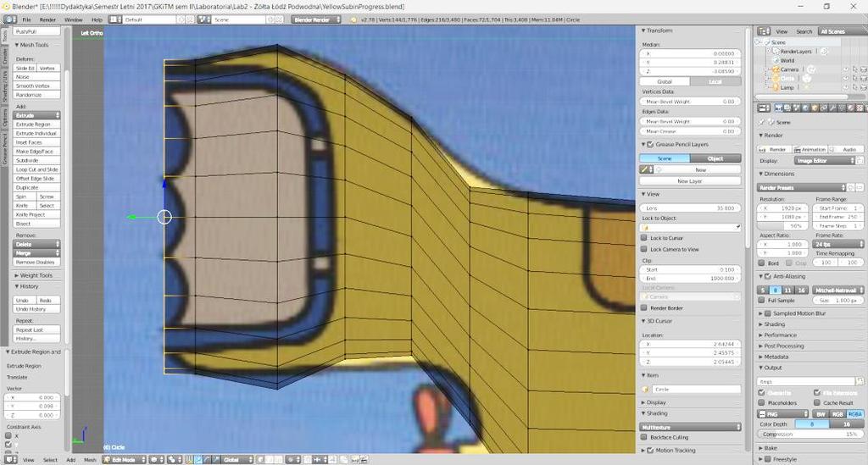Expand the Performance panel
Viewport: 868px width, 465px height.
[778, 335]
